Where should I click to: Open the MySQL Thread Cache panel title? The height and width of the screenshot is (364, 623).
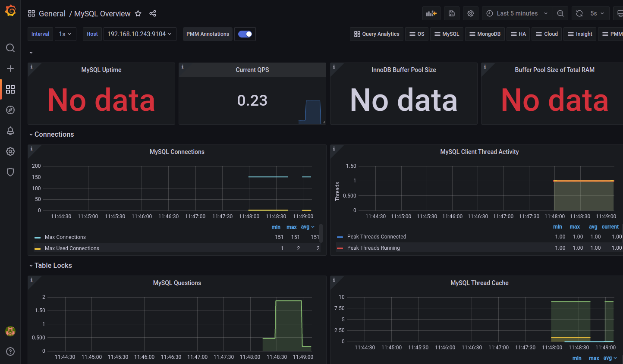click(479, 283)
